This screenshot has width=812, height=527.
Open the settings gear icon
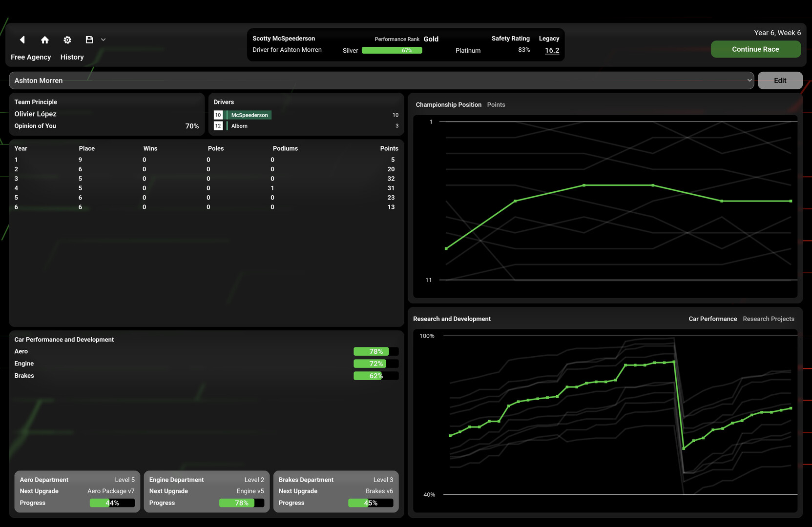(x=67, y=40)
